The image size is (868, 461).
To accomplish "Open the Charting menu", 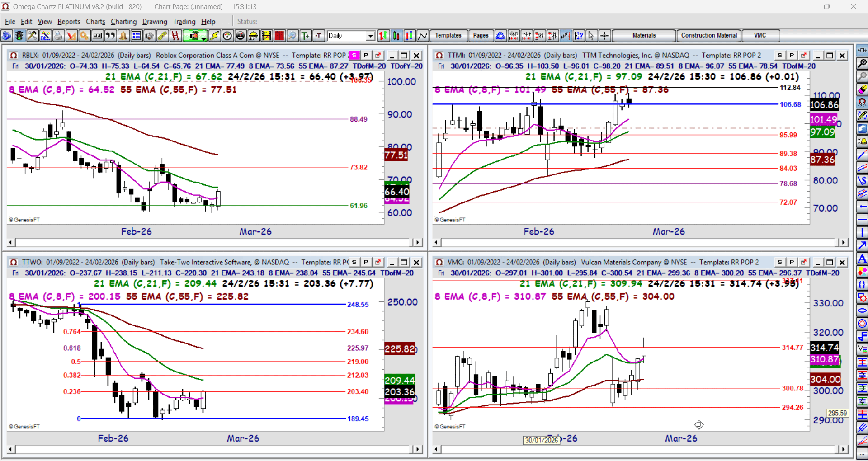I will click(x=123, y=21).
